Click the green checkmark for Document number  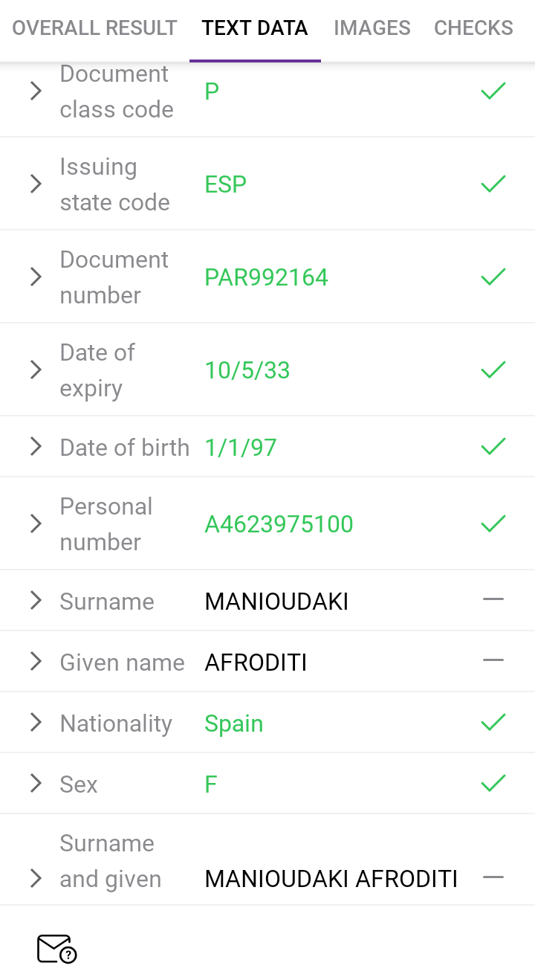(x=493, y=277)
